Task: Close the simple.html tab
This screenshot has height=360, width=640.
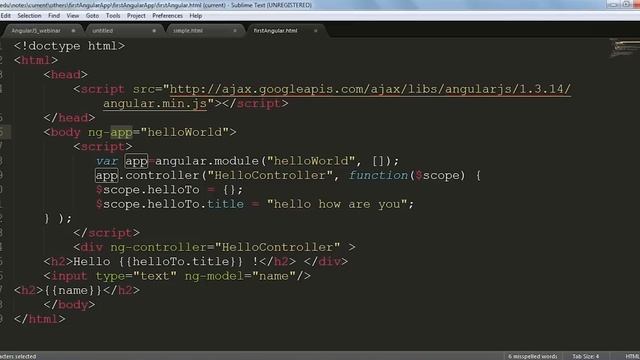Action: tap(235, 31)
